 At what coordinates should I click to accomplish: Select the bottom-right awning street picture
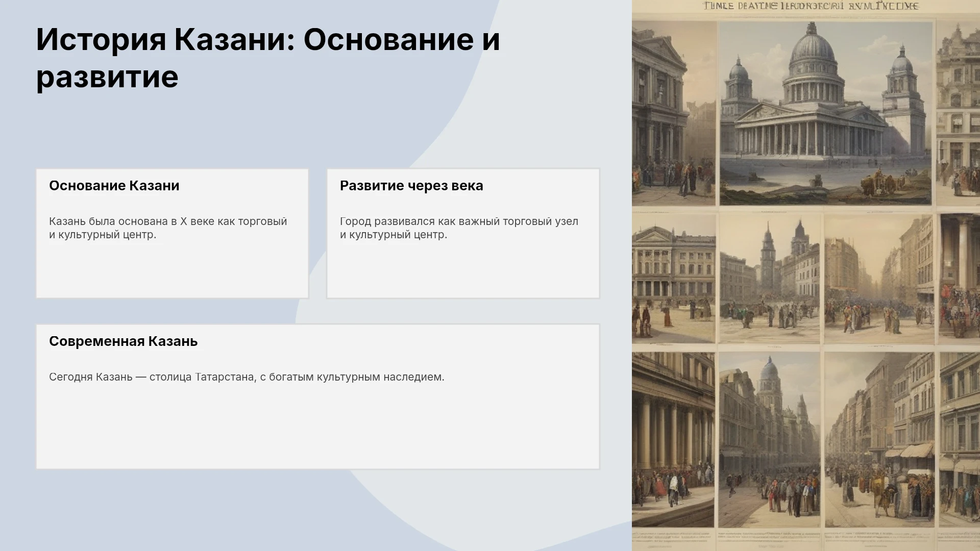coord(879,440)
